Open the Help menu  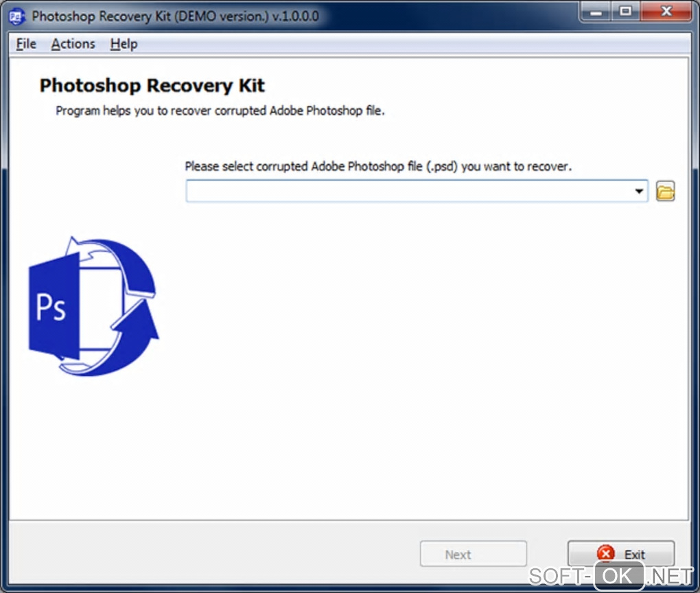[x=124, y=44]
